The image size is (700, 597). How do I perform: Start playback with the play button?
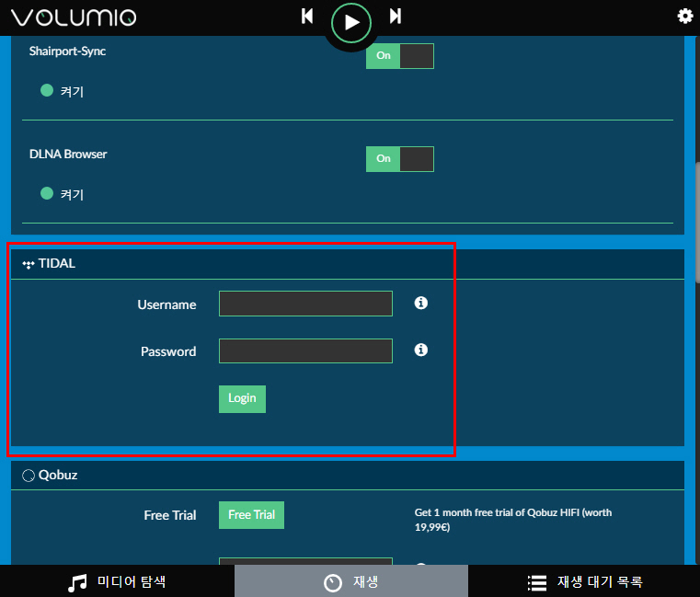(x=351, y=23)
